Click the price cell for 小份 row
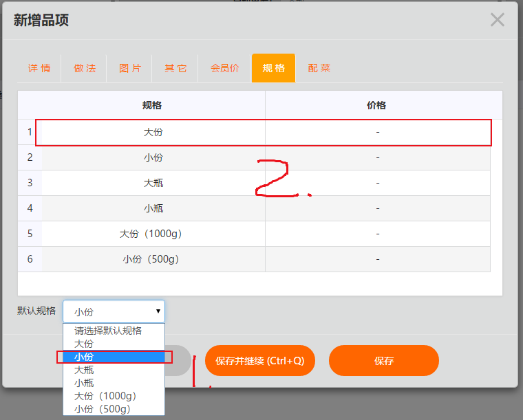 pos(378,157)
